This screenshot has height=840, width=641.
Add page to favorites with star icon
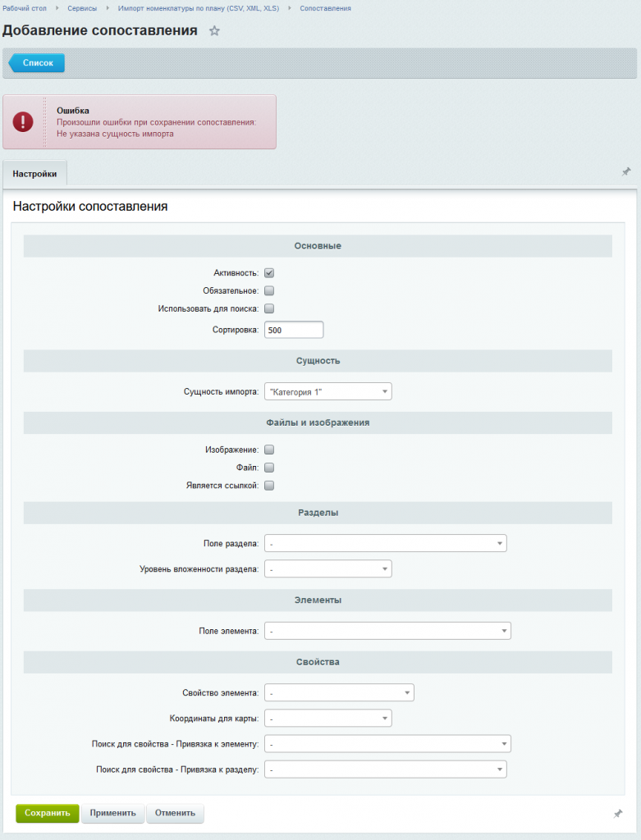click(214, 30)
